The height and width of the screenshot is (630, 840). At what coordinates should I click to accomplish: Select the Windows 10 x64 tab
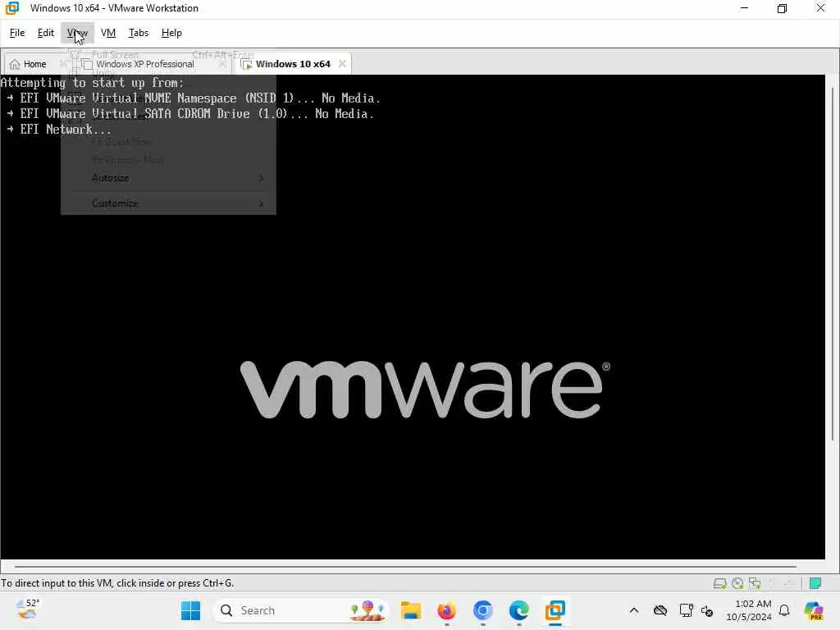pos(293,64)
